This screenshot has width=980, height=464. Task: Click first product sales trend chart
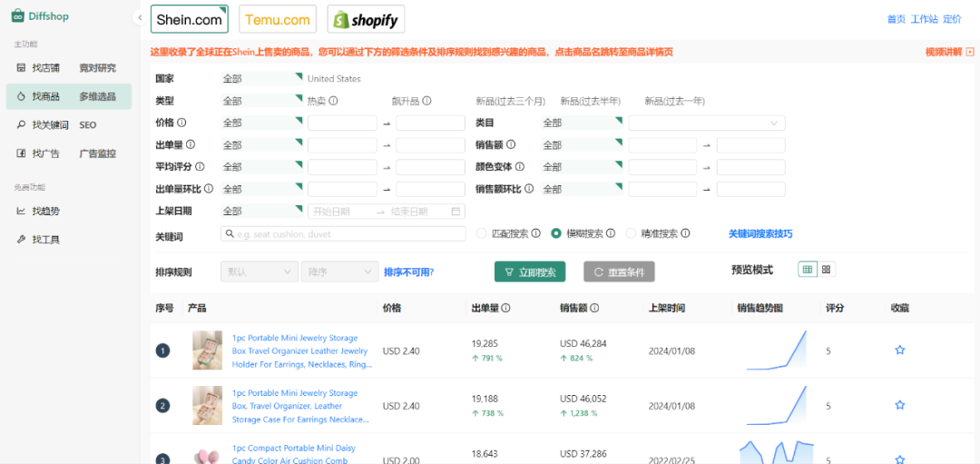click(x=776, y=350)
